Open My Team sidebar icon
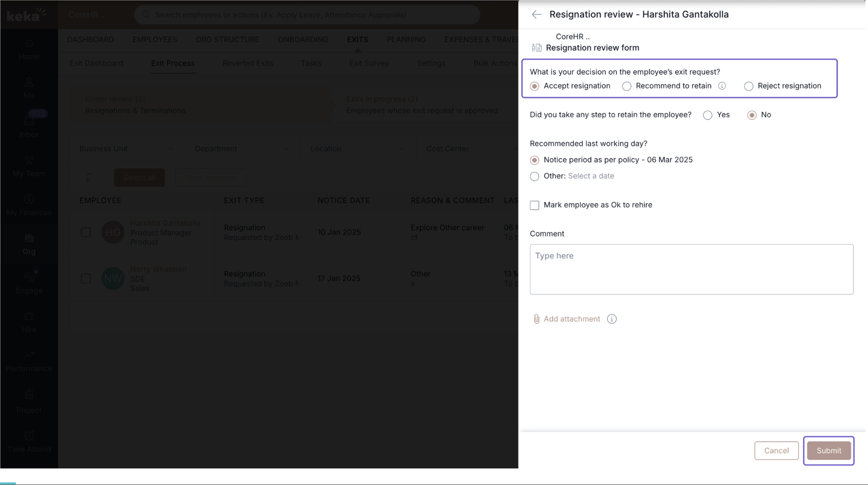The height and width of the screenshot is (485, 868). coord(29,166)
